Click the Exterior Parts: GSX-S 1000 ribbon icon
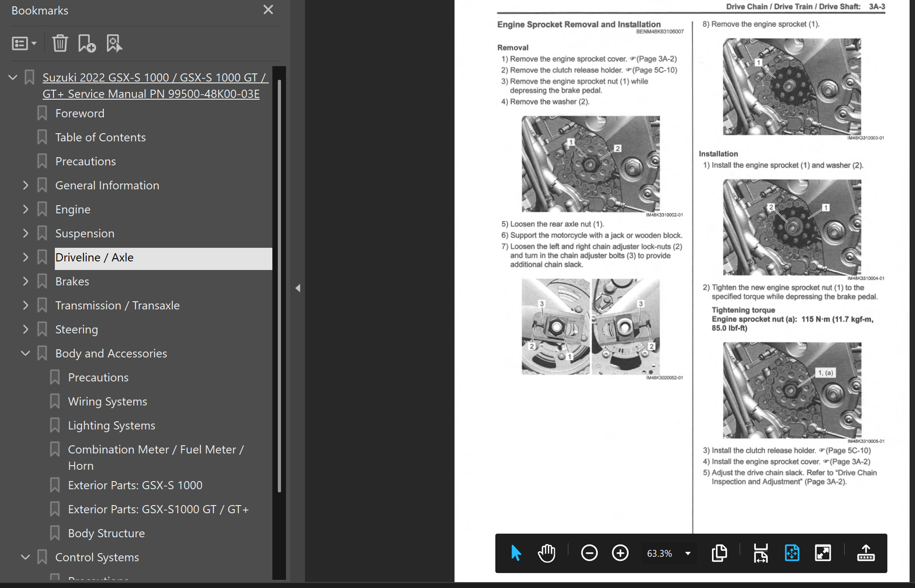This screenshot has height=588, width=915. coord(55,485)
